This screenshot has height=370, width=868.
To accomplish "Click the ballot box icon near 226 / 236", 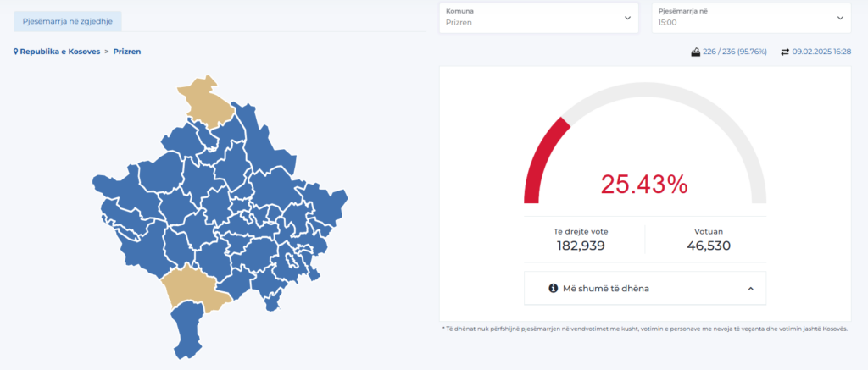I will pyautogui.click(x=696, y=52).
